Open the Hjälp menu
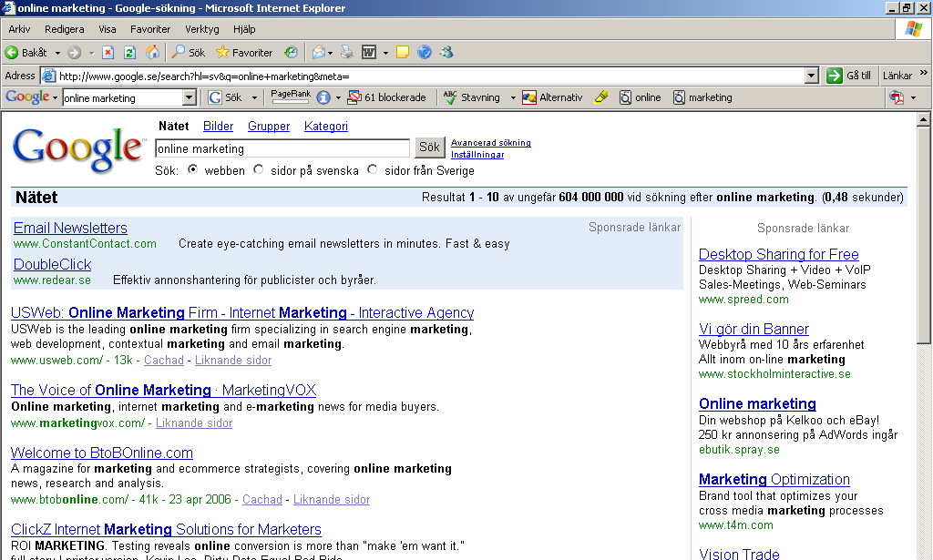The height and width of the screenshot is (560, 933). 244,29
